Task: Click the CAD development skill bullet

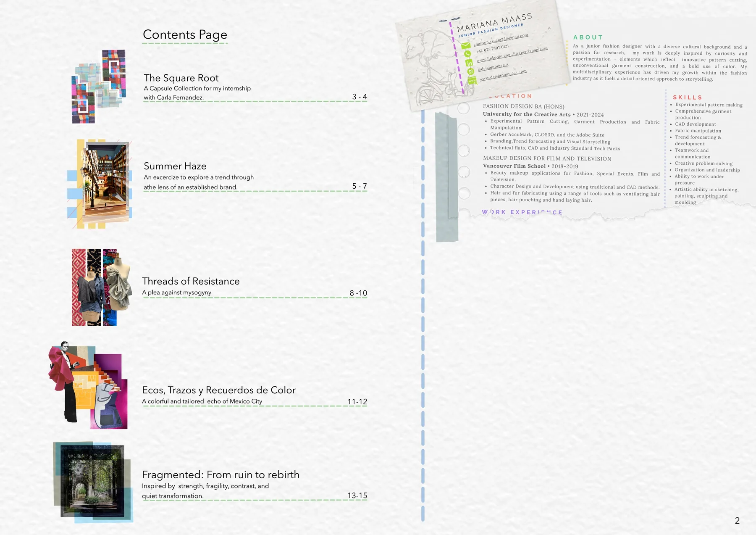Action: pyautogui.click(x=695, y=124)
